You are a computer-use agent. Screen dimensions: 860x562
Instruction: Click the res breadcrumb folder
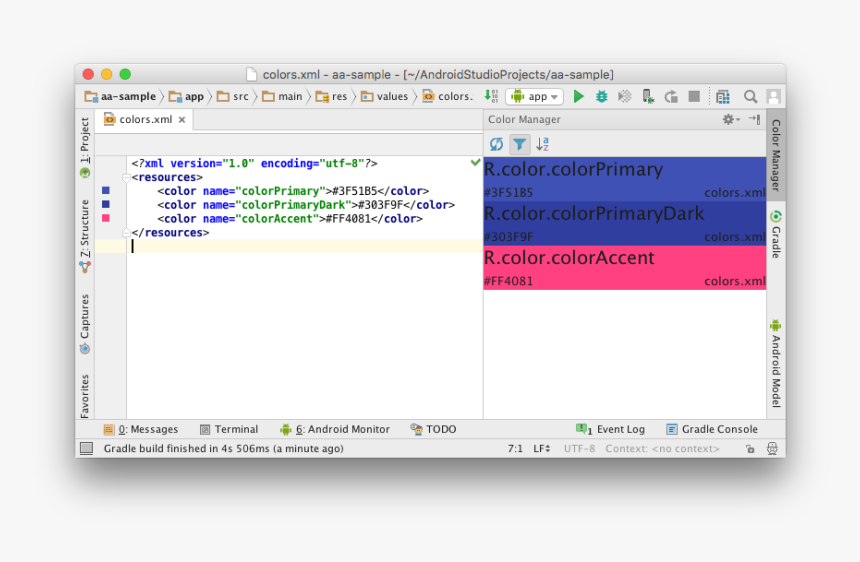(331, 96)
